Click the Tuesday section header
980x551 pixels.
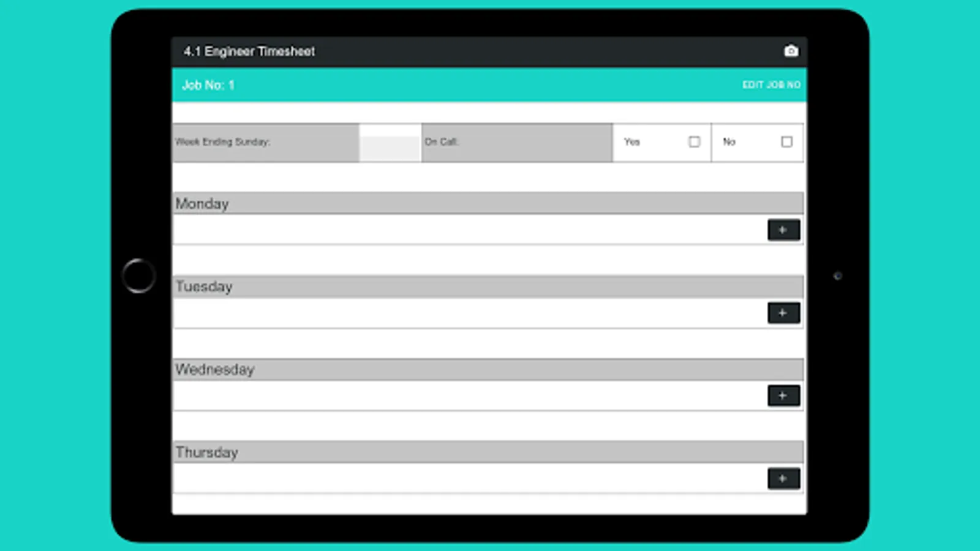[488, 287]
